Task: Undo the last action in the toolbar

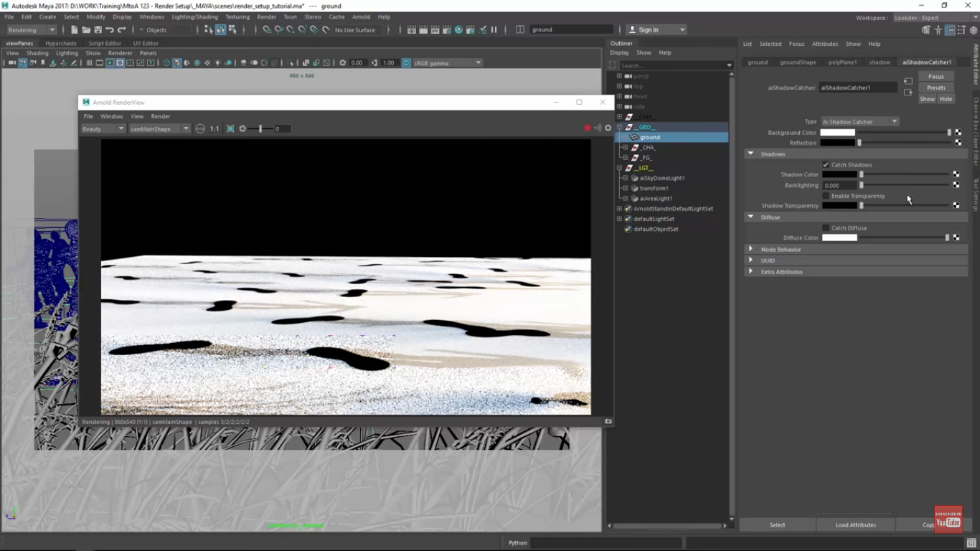Action: 110,29
